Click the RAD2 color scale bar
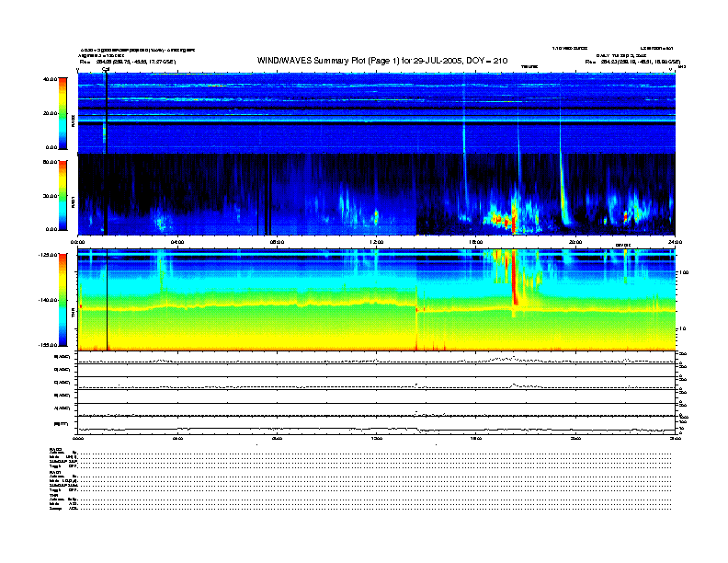Image resolution: width=728 pixels, height=563 pixels. pos(63,113)
